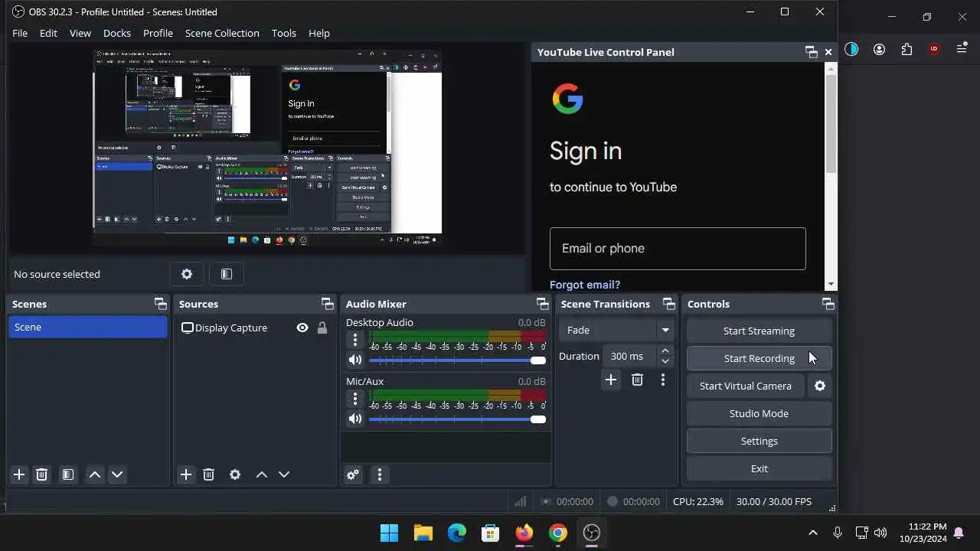The width and height of the screenshot is (980, 551).
Task: Select Display Capture source row
Action: 256,328
